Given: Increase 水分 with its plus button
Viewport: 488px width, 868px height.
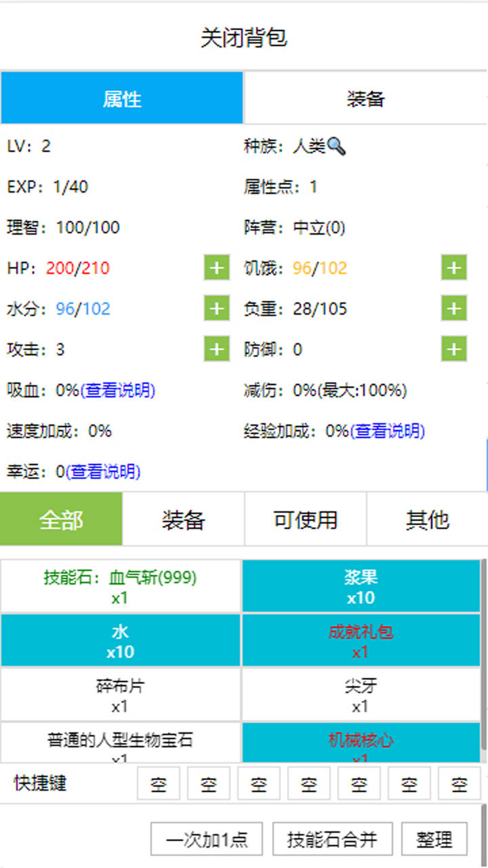Looking at the screenshot, I should point(216,309).
